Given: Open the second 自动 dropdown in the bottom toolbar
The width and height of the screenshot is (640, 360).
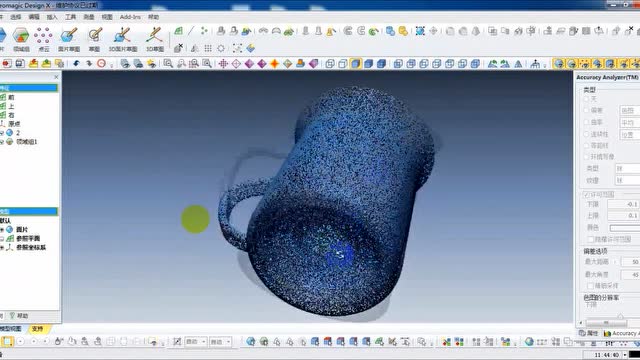Looking at the screenshot, I should [220, 342].
